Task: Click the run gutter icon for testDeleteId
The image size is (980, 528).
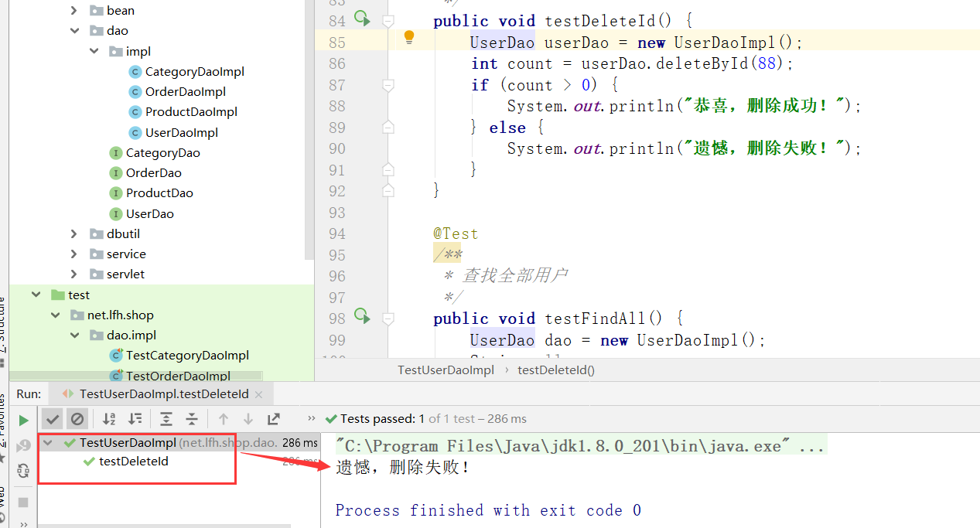Action: tap(361, 18)
